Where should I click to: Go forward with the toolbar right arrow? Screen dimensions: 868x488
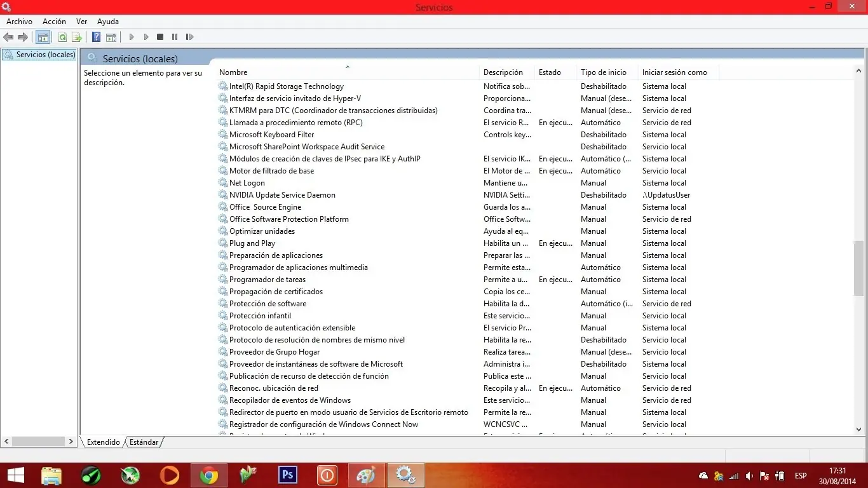[x=23, y=37]
